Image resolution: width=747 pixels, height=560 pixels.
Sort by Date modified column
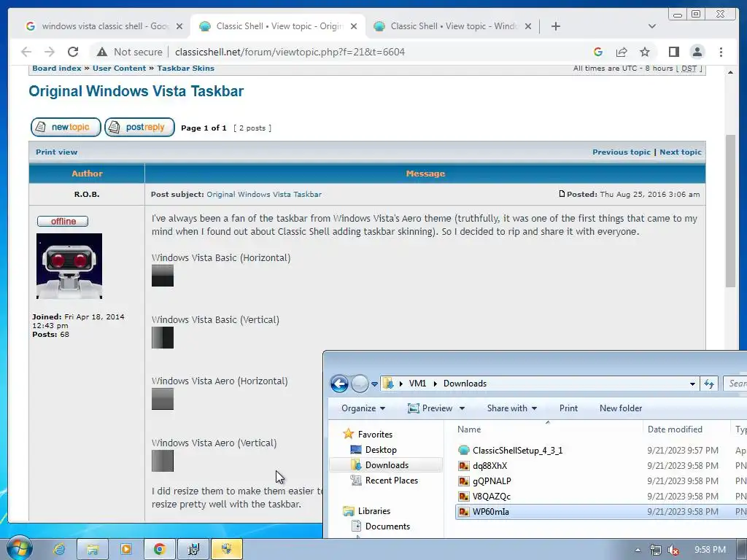[x=686, y=429]
